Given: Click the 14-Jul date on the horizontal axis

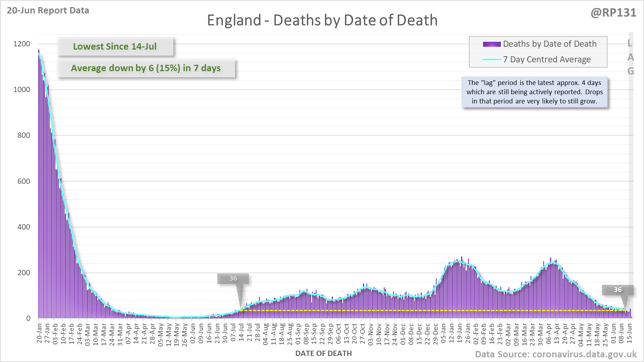Looking at the screenshot, I should 241,333.
